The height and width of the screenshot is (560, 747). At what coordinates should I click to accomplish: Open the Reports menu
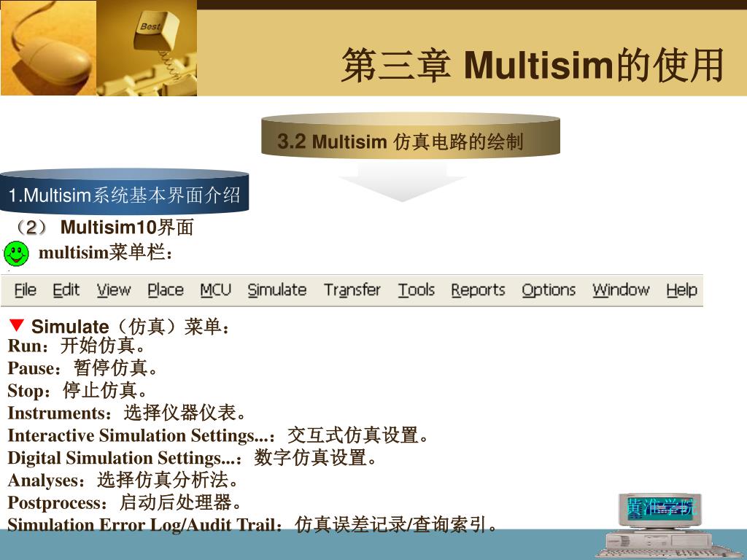pyautogui.click(x=478, y=289)
